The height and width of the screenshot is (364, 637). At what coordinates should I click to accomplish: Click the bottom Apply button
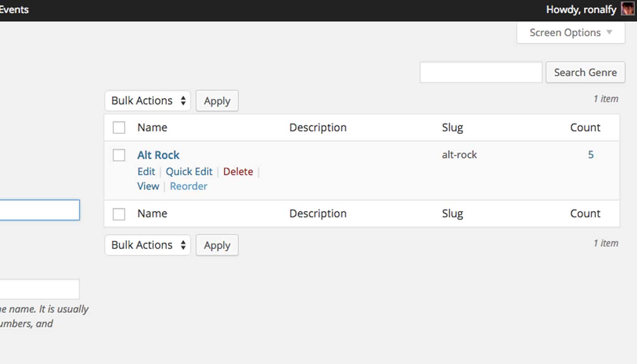(x=217, y=245)
